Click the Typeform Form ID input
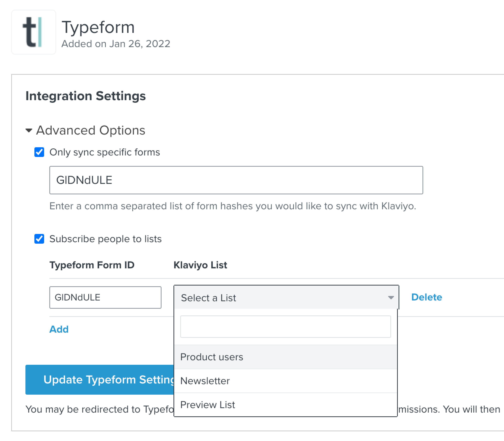Screen dimensions: 504x441 coord(105,297)
